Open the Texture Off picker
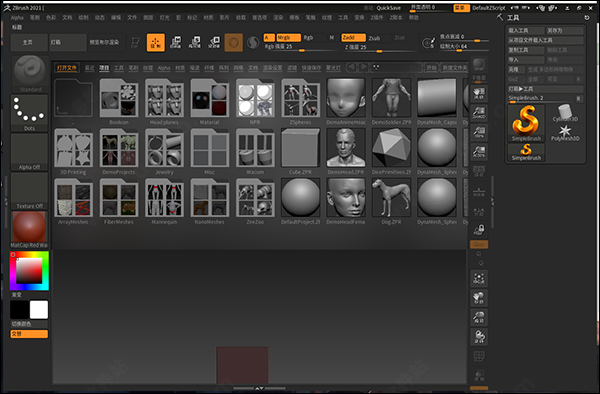 click(30, 191)
